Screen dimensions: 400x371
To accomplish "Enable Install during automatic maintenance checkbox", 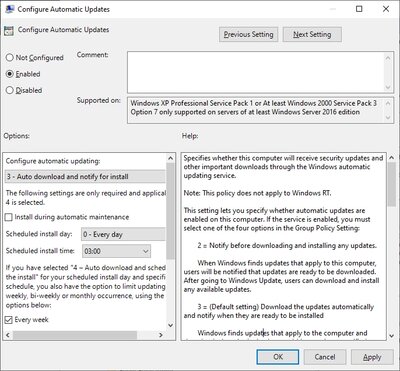I will pyautogui.click(x=9, y=217).
